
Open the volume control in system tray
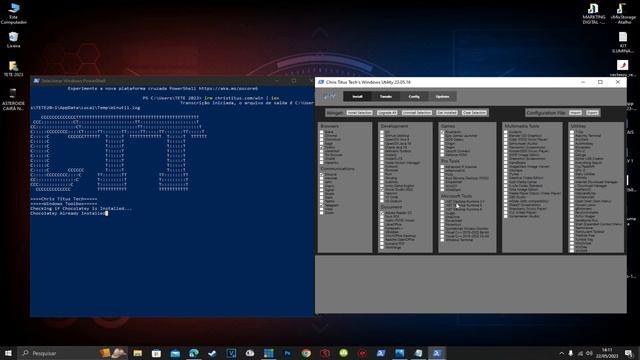(589, 353)
